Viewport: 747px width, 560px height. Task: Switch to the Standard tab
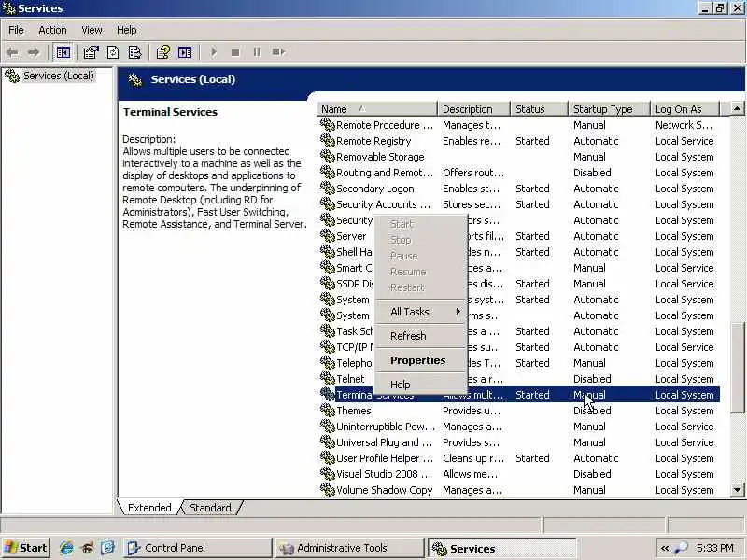click(210, 508)
